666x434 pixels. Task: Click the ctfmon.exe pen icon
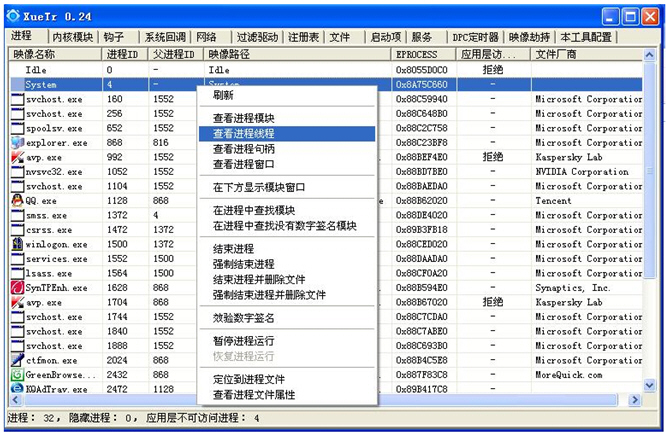coord(17,360)
